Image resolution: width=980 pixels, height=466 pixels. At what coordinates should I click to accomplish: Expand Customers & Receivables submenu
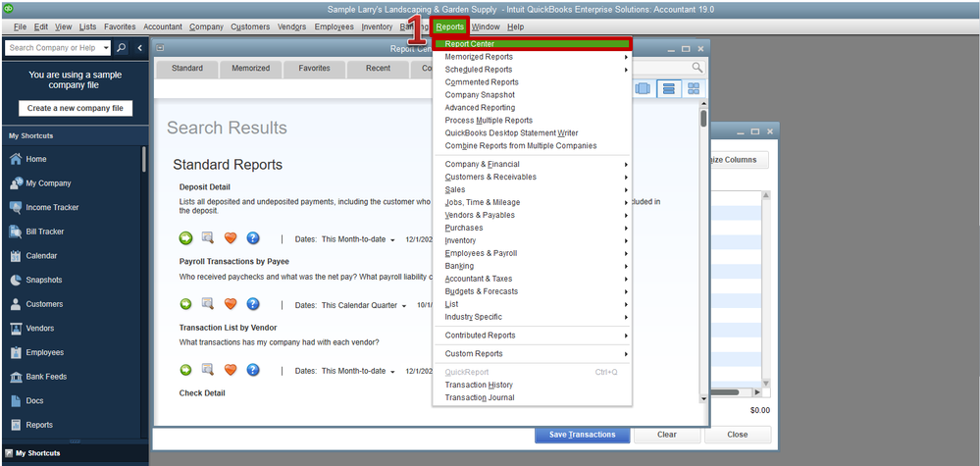click(532, 177)
